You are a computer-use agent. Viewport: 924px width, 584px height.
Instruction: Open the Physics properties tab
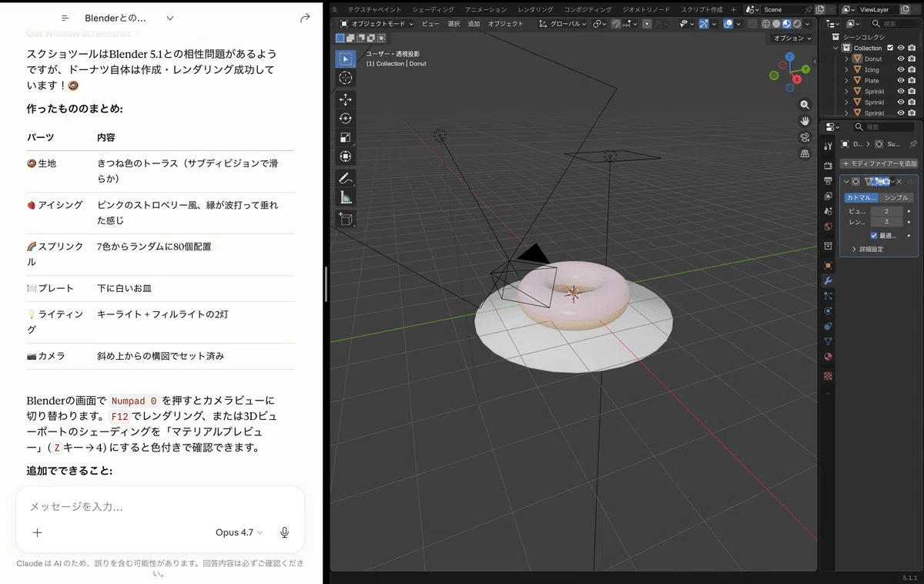[x=829, y=310]
